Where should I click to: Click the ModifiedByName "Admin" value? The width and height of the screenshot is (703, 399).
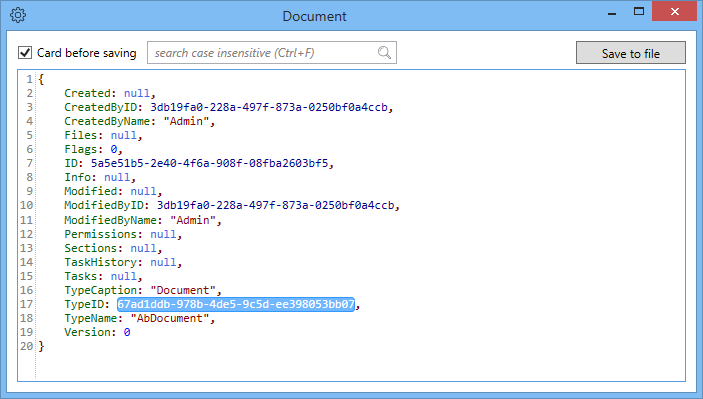tap(193, 220)
